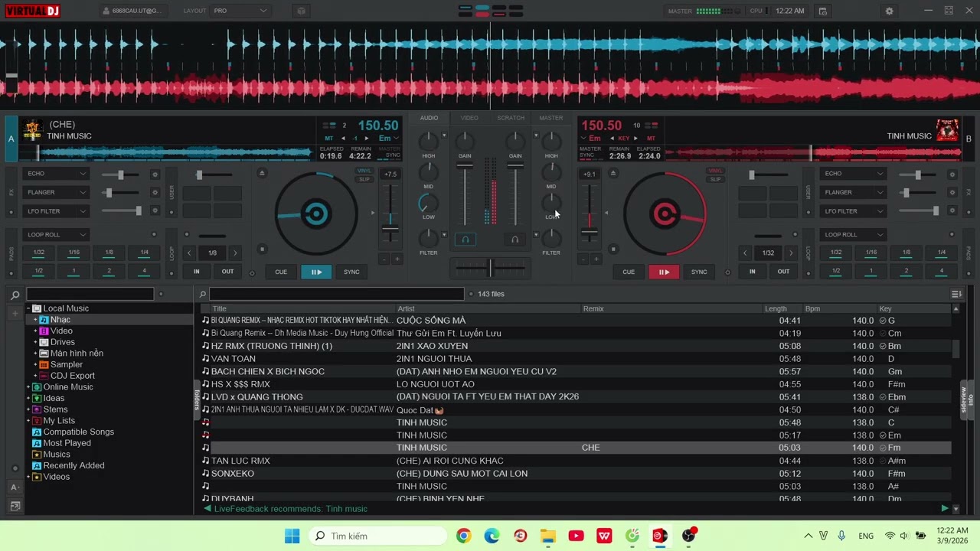Open File Explorer from the Windows taskbar
Viewport: 980px width, 551px height.
click(x=547, y=536)
